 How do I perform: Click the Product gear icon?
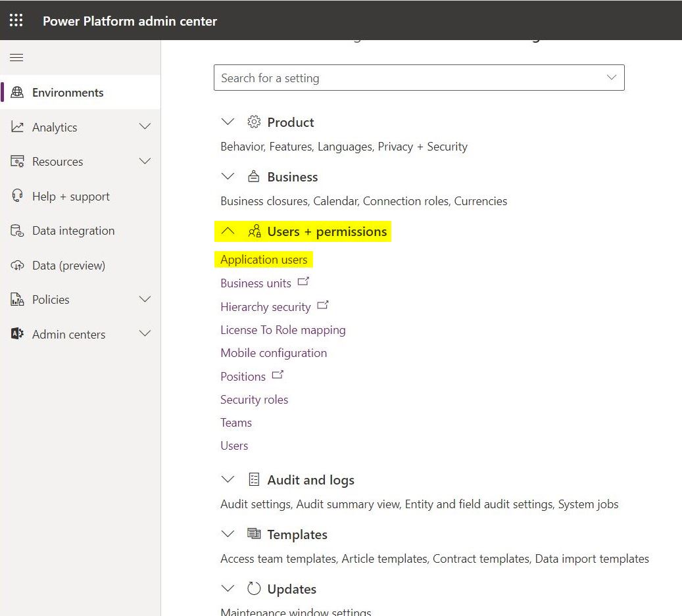point(254,122)
